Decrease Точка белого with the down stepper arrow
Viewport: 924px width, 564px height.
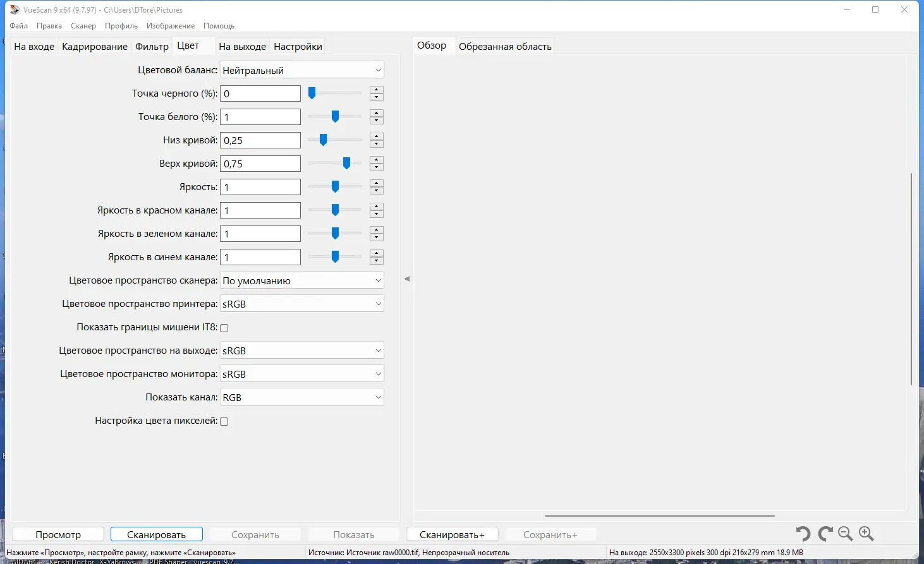tap(377, 121)
